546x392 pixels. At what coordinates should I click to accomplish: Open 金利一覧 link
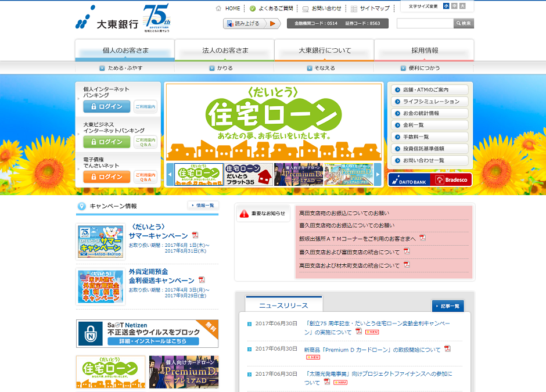coord(430,125)
